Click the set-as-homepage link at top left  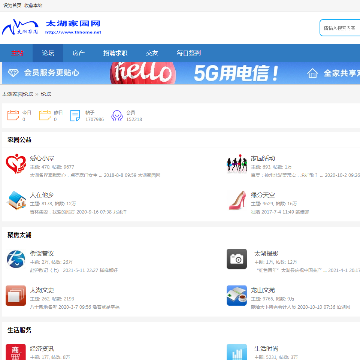12,5
